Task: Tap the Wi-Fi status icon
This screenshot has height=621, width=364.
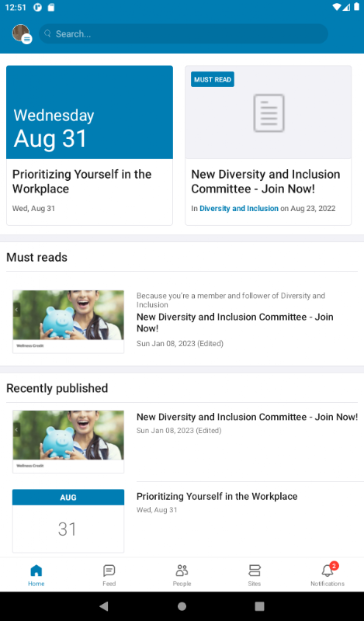Action: coord(337,7)
